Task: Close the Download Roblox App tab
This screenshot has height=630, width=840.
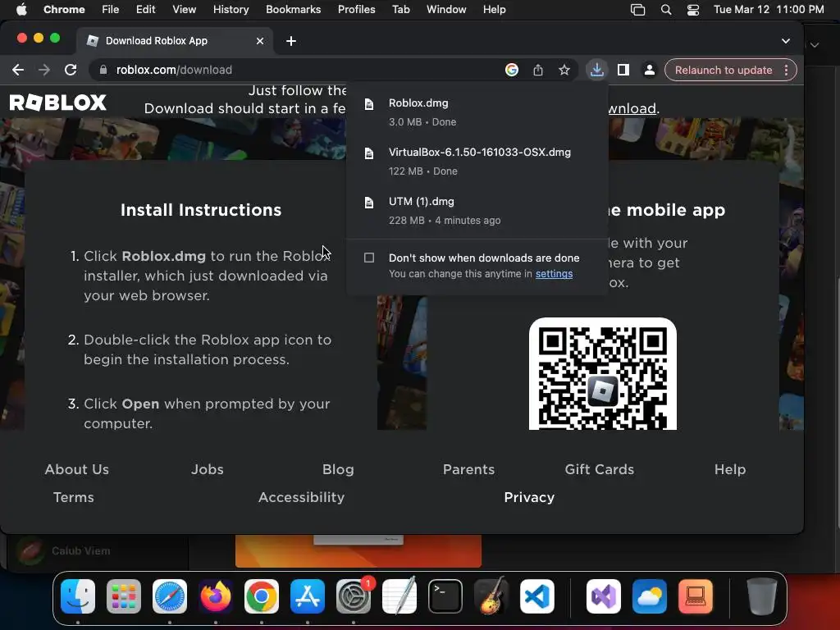Action: click(x=260, y=41)
